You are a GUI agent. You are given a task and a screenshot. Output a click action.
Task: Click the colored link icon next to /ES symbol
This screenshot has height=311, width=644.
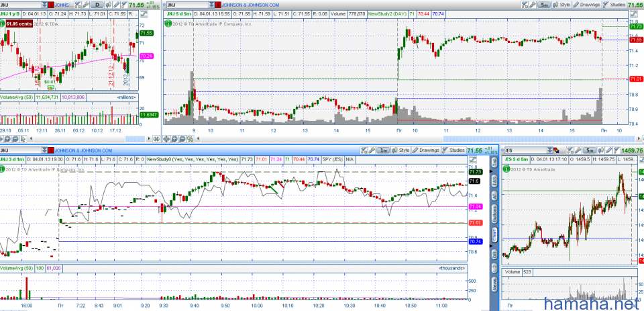tap(556, 150)
